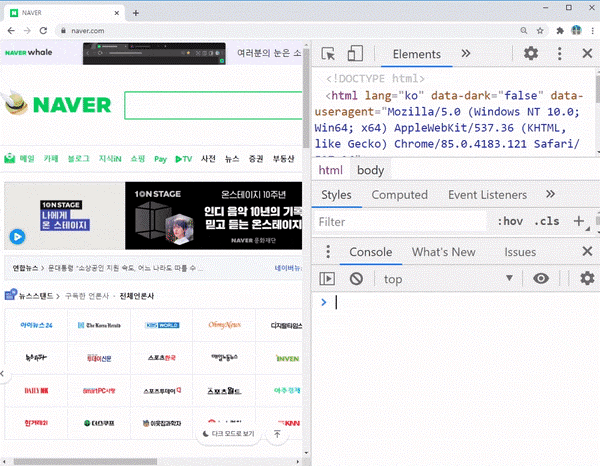The image size is (600, 466).
Task: Switch to the Computed tab
Action: coord(399,195)
